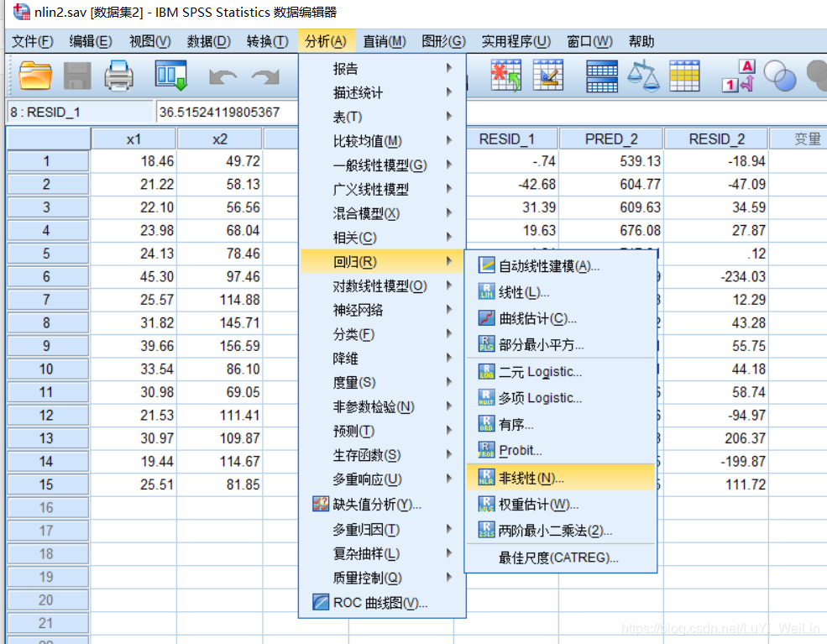Click the Recall dialog icon with green arrow

tap(171, 76)
